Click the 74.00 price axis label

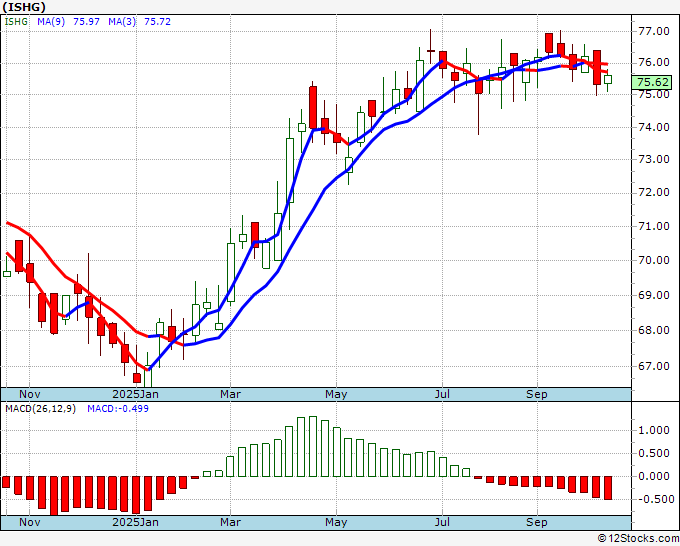pyautogui.click(x=654, y=127)
